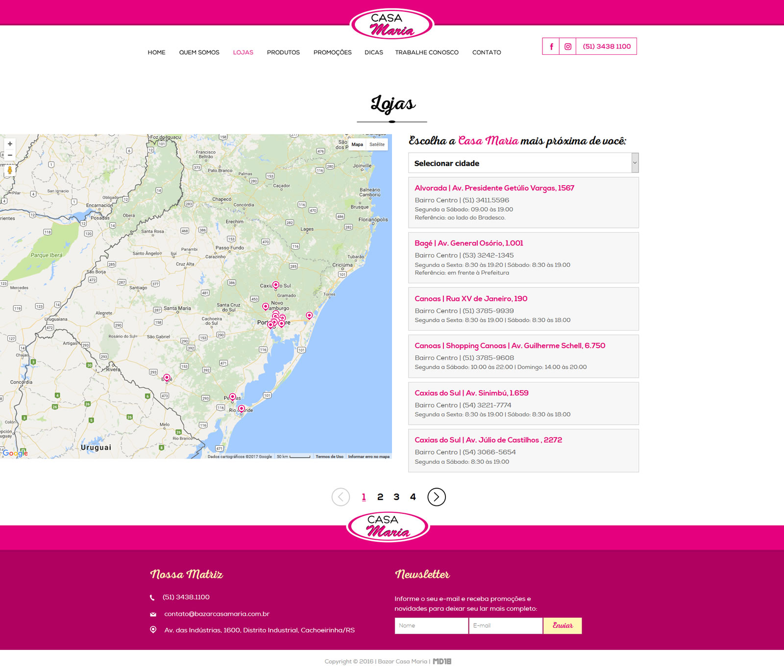This screenshot has width=784, height=672.
Task: Open the TRABALHE CONOSCO menu item
Action: pos(427,52)
